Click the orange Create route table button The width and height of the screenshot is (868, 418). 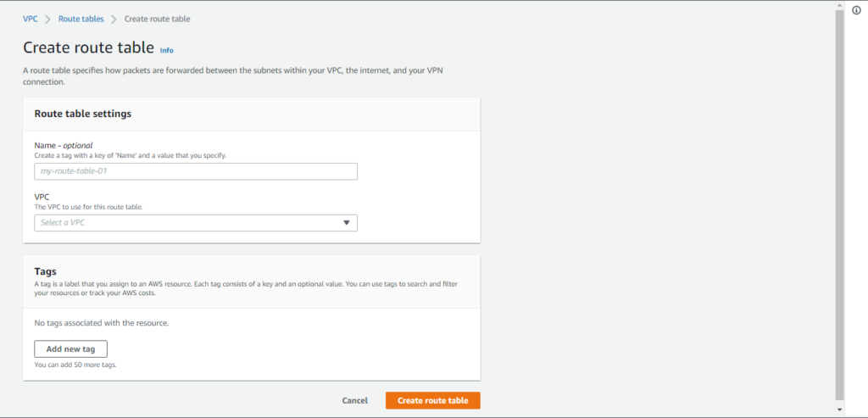[433, 401]
